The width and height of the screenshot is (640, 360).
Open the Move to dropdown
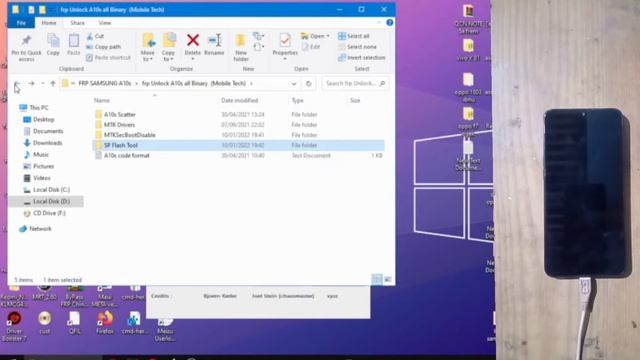pos(148,48)
